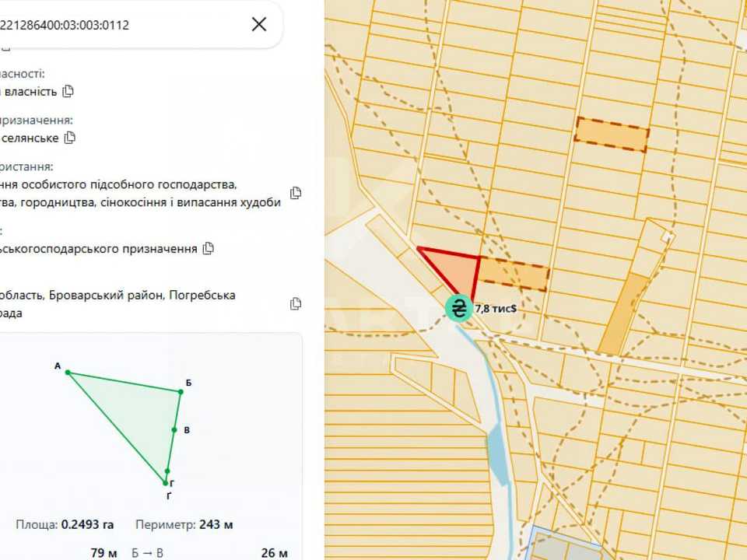747x560 pixels.
Task: Copy the 'Броварський район' address
Action: pos(296,304)
